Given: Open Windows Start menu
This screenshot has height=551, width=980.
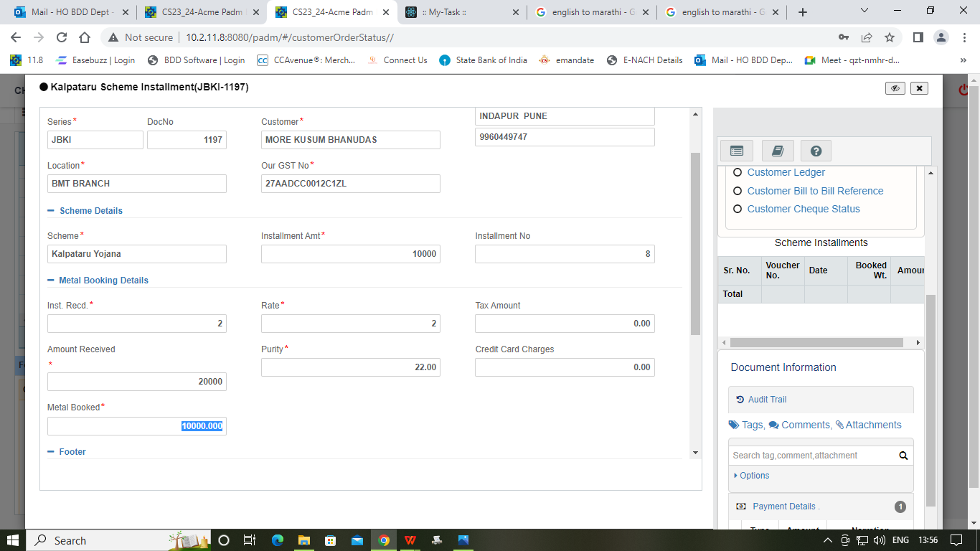Looking at the screenshot, I should [x=13, y=540].
